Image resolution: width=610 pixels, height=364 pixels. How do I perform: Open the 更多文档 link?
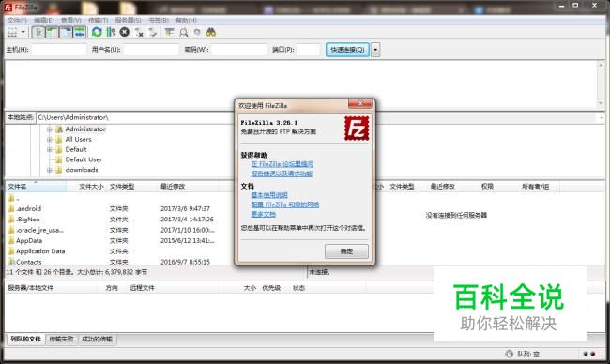(264, 214)
